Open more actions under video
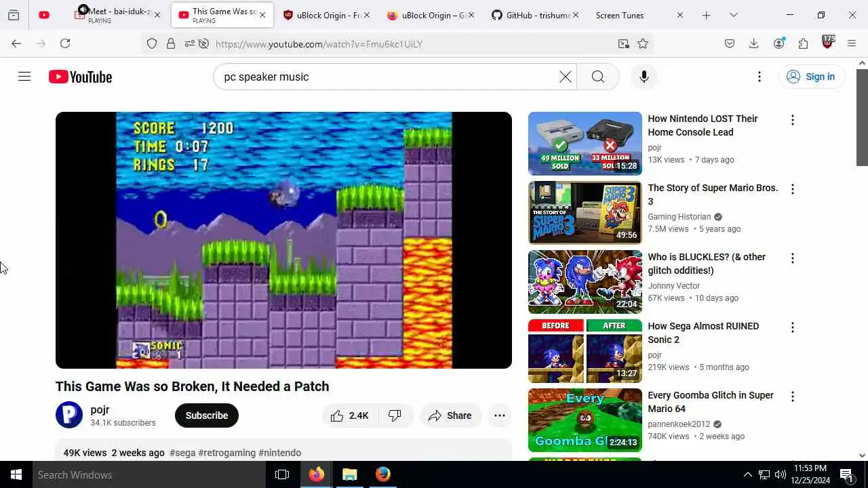The width and height of the screenshot is (868, 488). coord(500,415)
